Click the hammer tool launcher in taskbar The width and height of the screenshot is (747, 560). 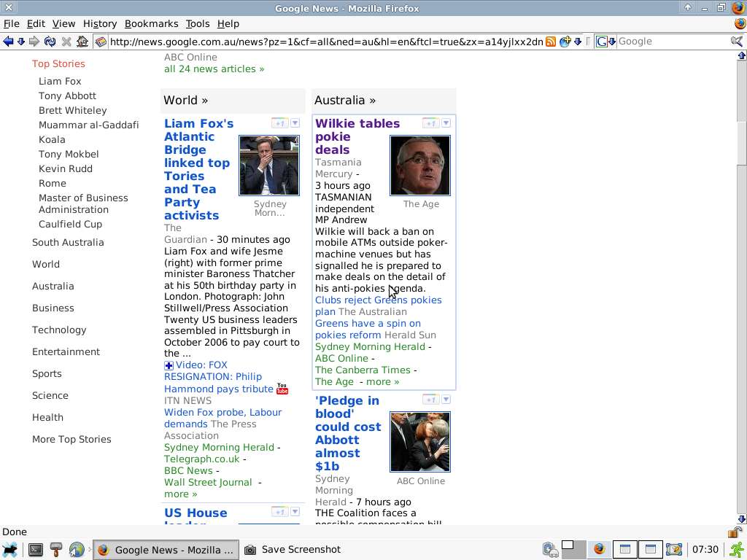click(55, 550)
